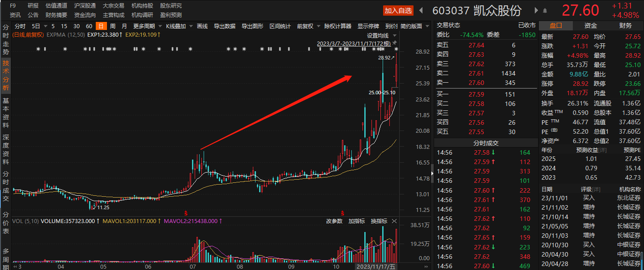Screen dimensions: 644x270
Task: Switch chart to 分时 period
Action: click(21, 26)
